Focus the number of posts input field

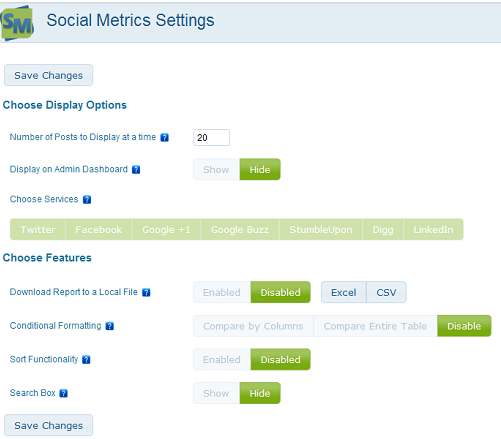pos(211,137)
